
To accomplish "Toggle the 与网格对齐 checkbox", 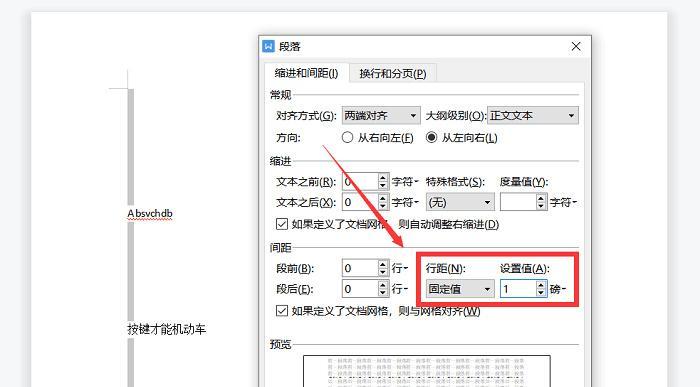I will click(x=282, y=311).
